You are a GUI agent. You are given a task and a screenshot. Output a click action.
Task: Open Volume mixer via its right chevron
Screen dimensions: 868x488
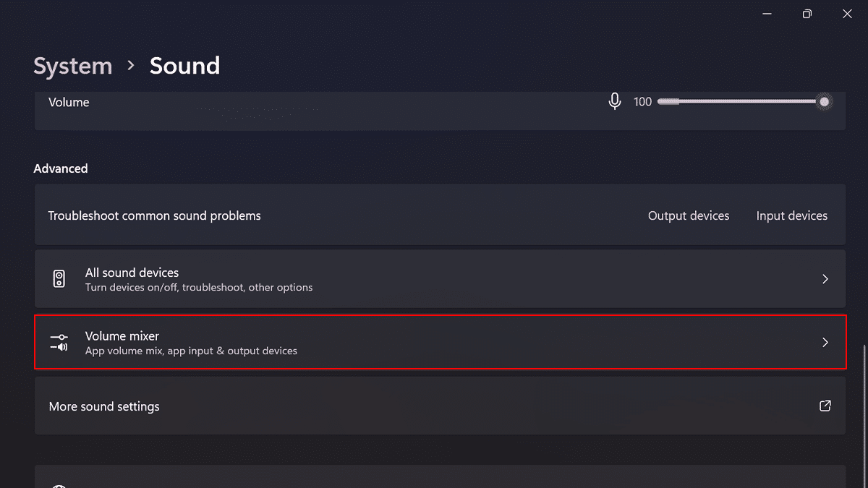coord(825,343)
